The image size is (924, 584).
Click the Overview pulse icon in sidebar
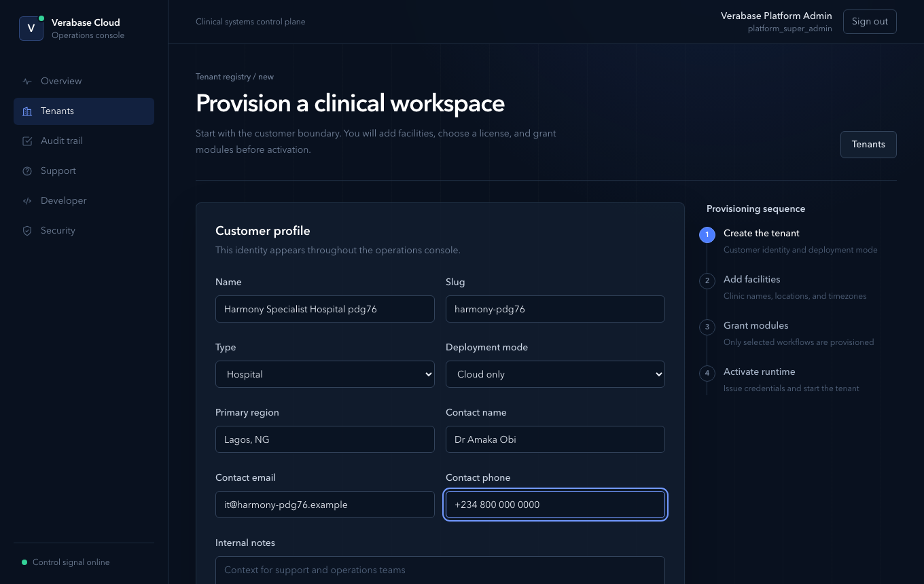[x=27, y=81]
